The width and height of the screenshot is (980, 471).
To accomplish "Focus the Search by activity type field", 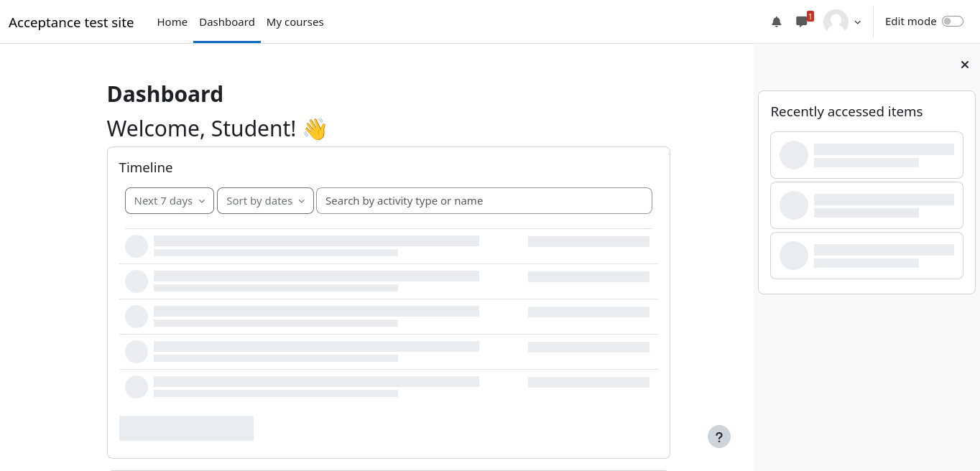I will click(x=484, y=201).
